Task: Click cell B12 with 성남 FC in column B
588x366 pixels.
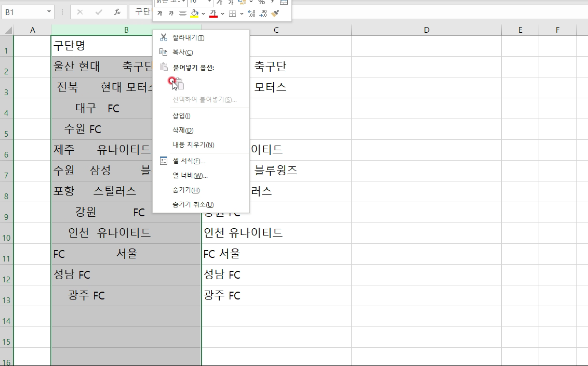Action: point(126,275)
